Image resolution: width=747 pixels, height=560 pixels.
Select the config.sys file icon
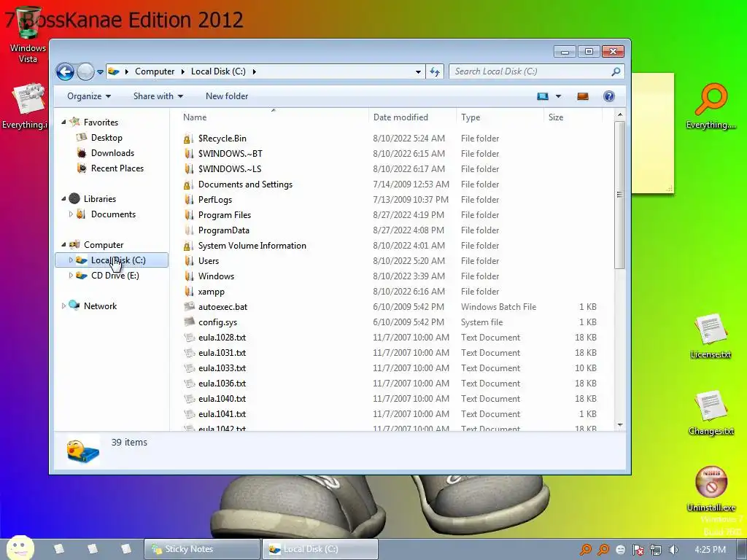coord(189,322)
